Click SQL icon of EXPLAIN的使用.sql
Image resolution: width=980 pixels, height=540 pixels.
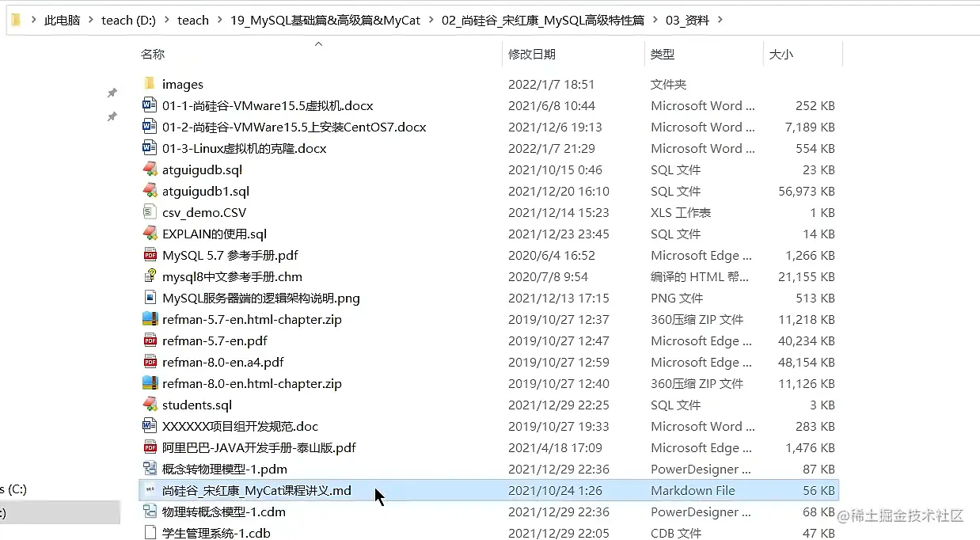150,234
